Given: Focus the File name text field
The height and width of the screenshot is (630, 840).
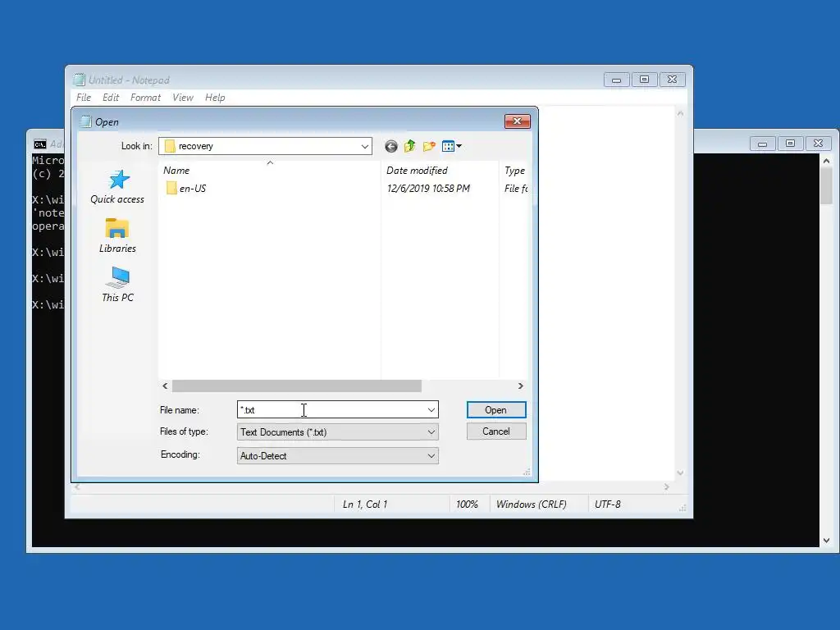Looking at the screenshot, I should [331, 410].
